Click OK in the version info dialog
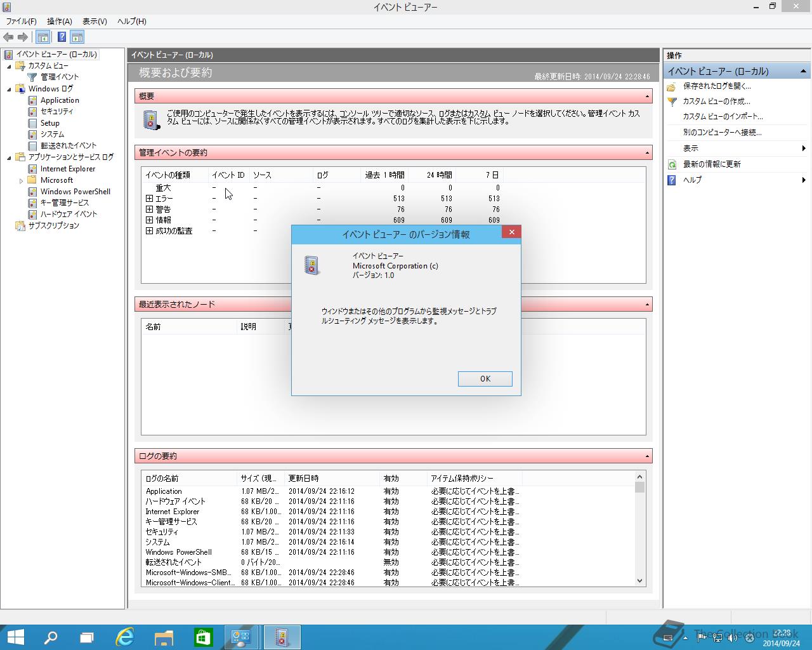 (x=485, y=379)
